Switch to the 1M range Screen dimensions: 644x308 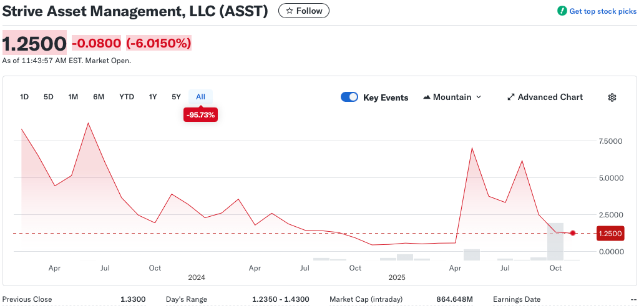click(x=73, y=97)
